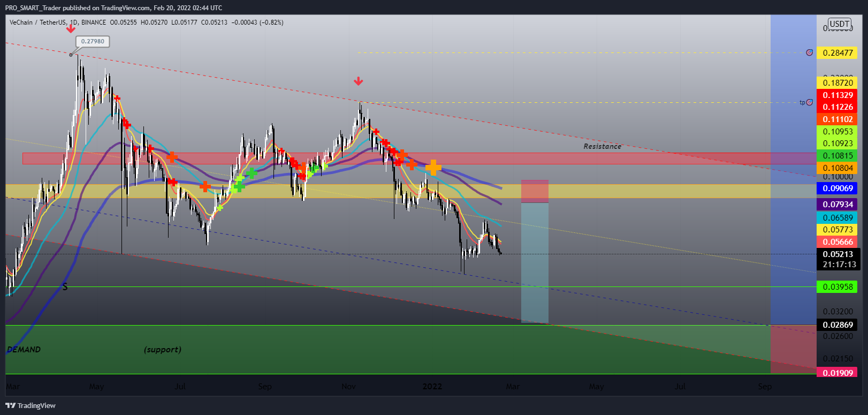Screen dimensions: 868x415
Task: Select the red stop-loss box above the teal box
Action: pyautogui.click(x=535, y=191)
